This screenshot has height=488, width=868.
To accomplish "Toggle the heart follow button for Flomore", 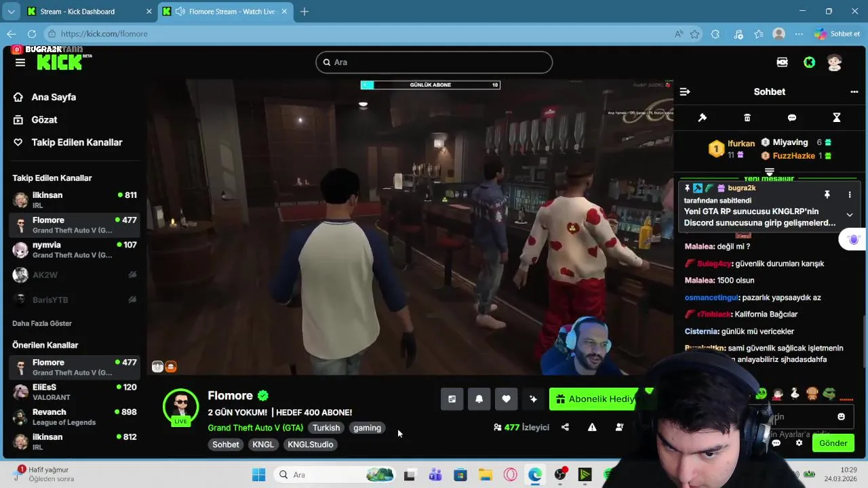I will point(507,399).
